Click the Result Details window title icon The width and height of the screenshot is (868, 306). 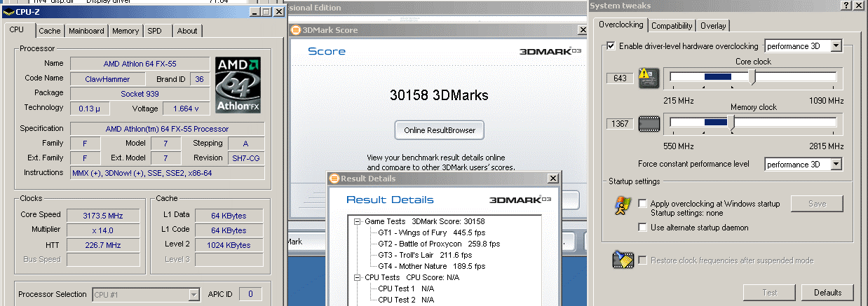[334, 179]
